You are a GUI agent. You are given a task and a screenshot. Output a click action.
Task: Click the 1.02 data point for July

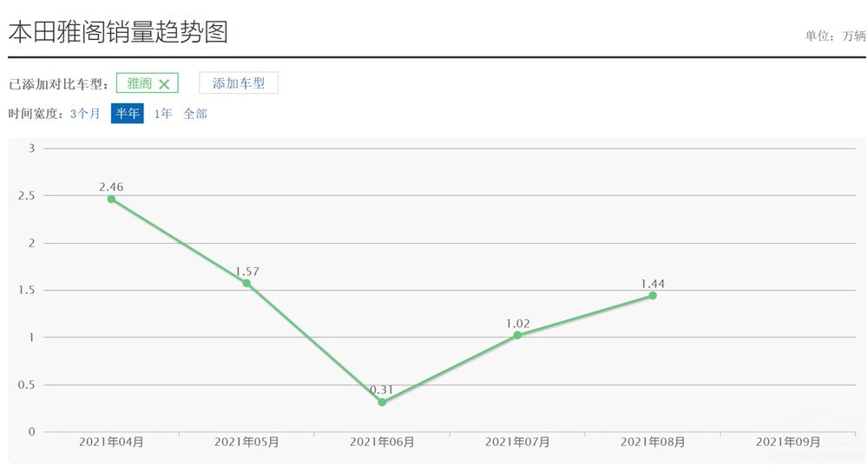517,335
